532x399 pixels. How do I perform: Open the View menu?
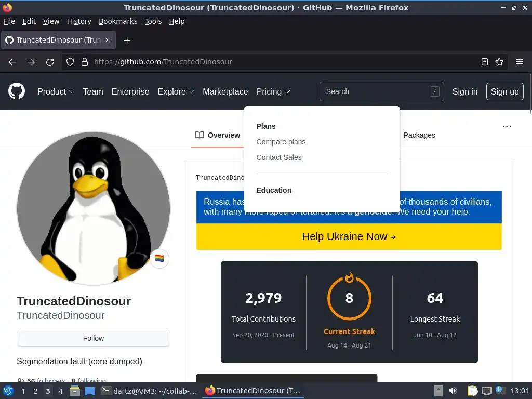51,21
